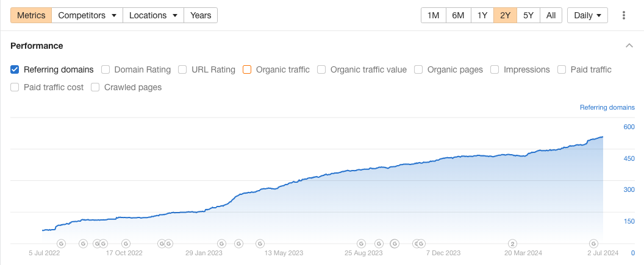
Task: Click the Google marker above 17 Oct 2022
Action: (x=126, y=243)
